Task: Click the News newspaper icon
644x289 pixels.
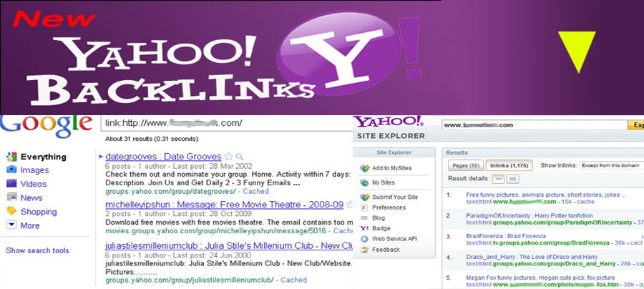Action: pyautogui.click(x=11, y=197)
